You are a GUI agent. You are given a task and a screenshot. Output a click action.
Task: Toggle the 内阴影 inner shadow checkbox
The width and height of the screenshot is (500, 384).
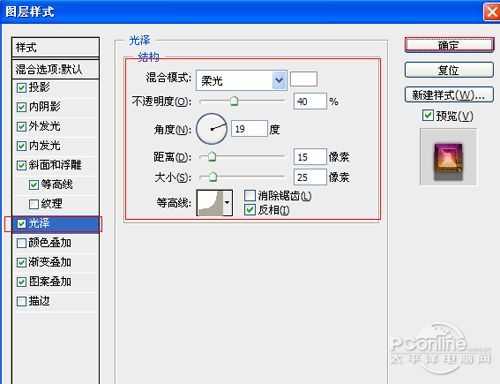click(21, 107)
